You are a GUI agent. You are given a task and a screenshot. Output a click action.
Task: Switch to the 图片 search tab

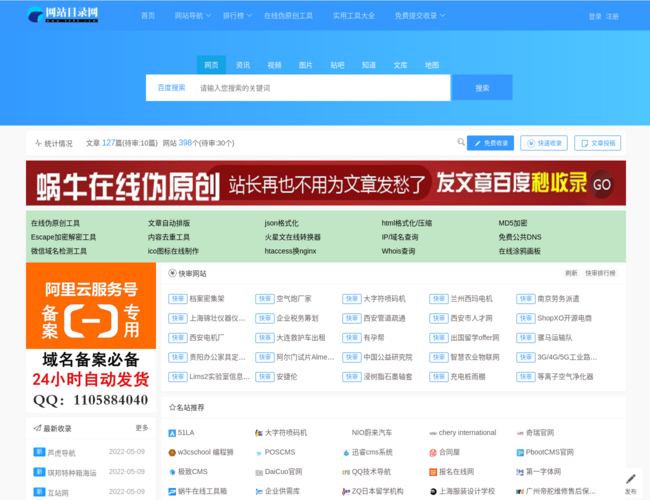[306, 65]
